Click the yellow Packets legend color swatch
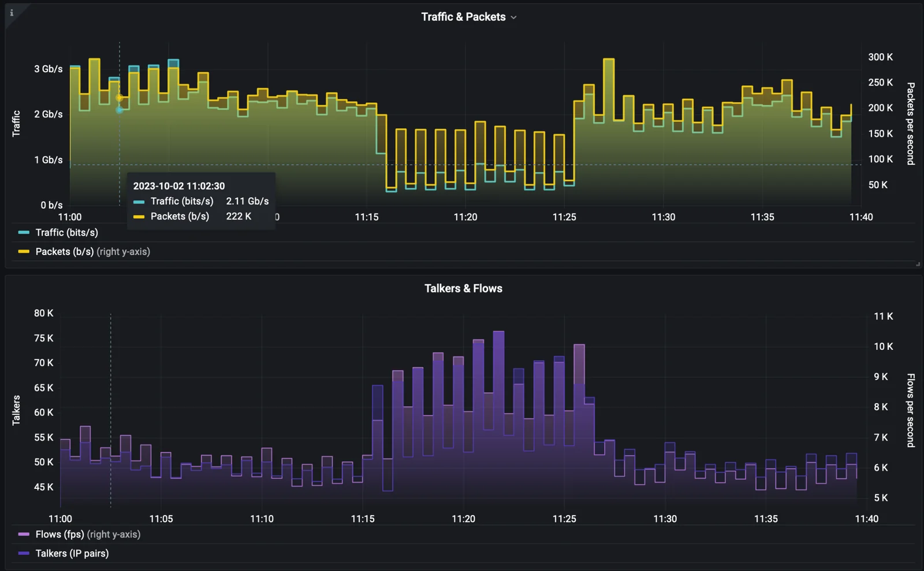Viewport: 924px width, 571px height. (x=24, y=251)
